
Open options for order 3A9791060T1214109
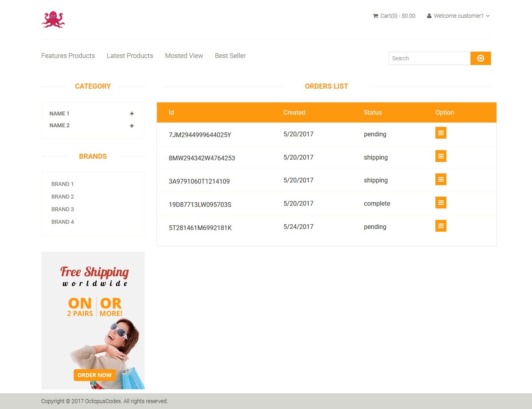tap(441, 179)
